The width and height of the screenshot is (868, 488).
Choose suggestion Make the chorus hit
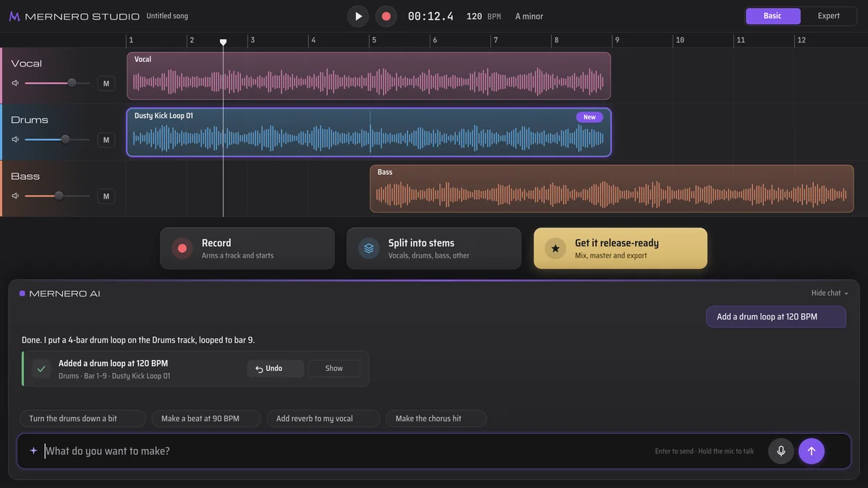(x=436, y=419)
